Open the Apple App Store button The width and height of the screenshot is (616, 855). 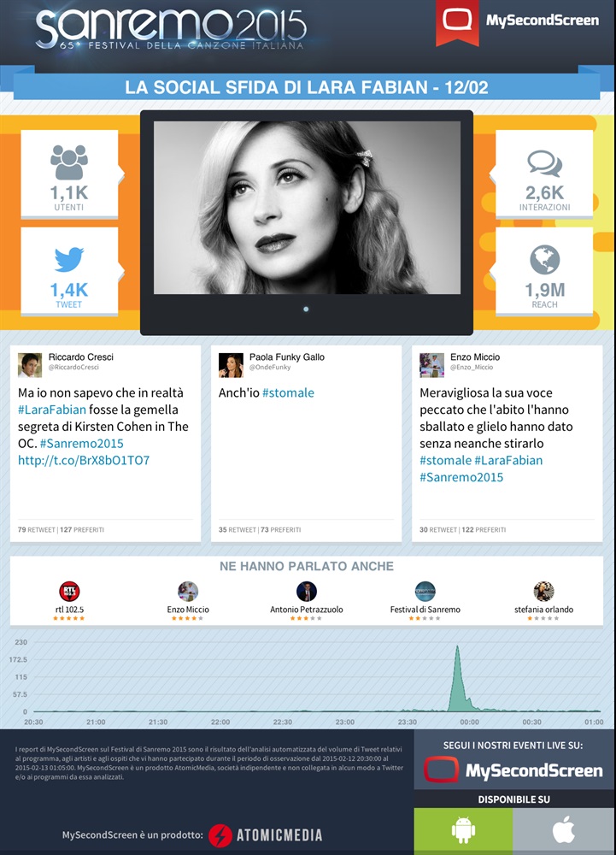tap(564, 831)
